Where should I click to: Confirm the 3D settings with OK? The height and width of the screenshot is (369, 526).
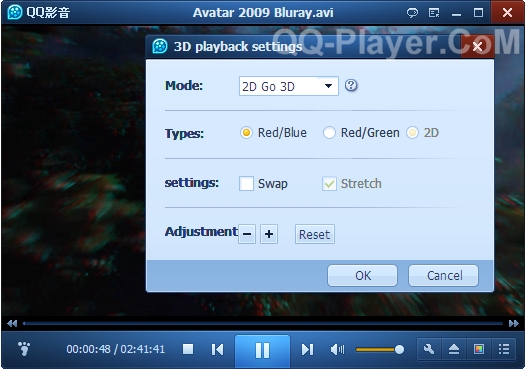pyautogui.click(x=363, y=275)
